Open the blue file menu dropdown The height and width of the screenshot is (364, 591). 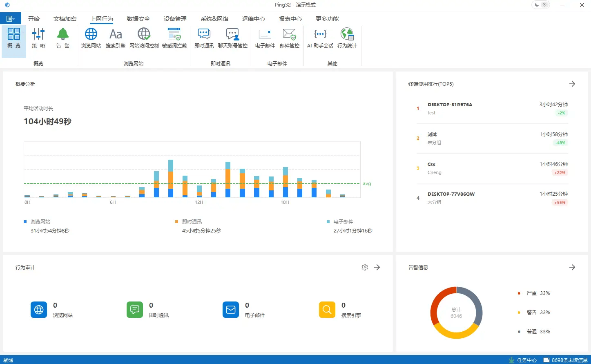tap(11, 19)
